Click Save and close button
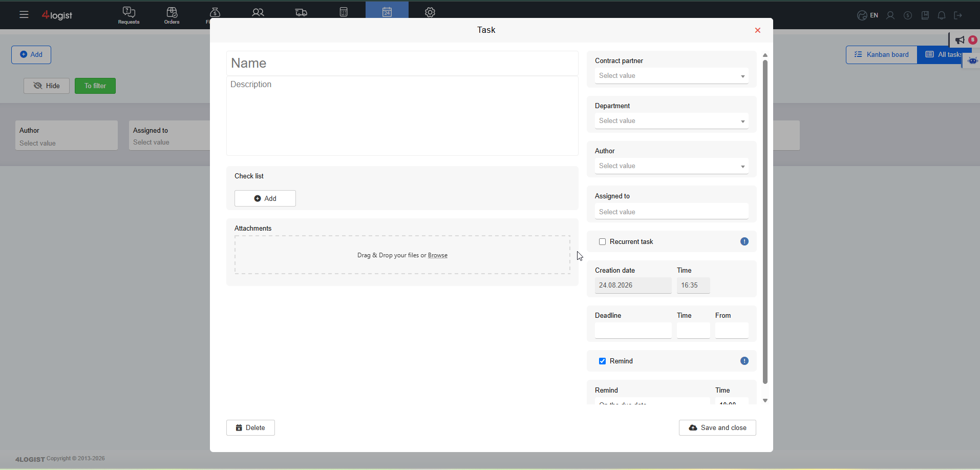This screenshot has width=980, height=470. click(x=717, y=428)
